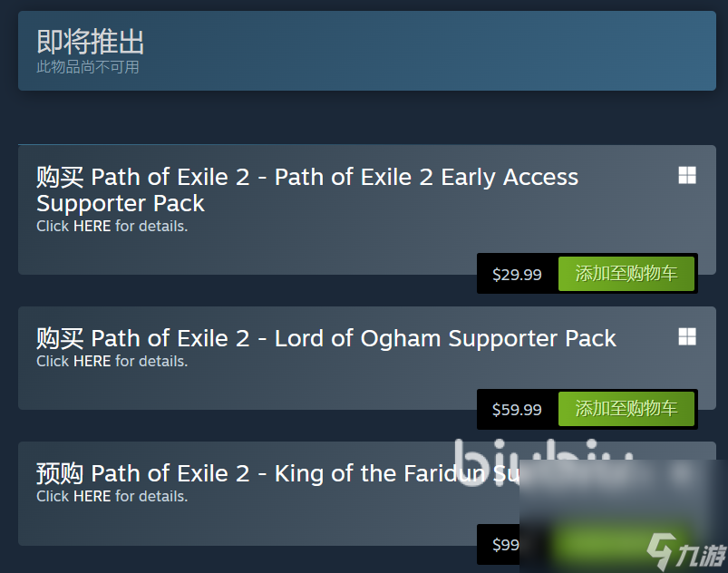Open Early Access Supporter Pack title
This screenshot has width=728, height=573.
tap(307, 189)
